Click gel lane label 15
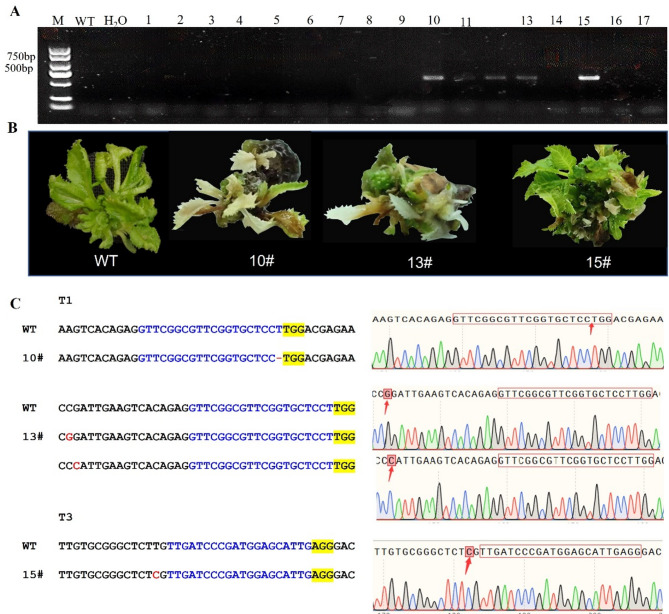The width and height of the screenshot is (669, 614). 584,20
